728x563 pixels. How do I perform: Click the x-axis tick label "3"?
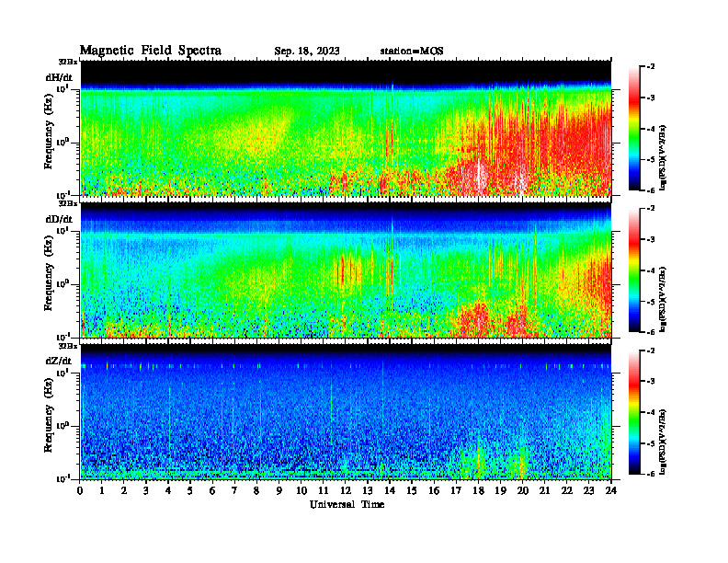click(147, 490)
